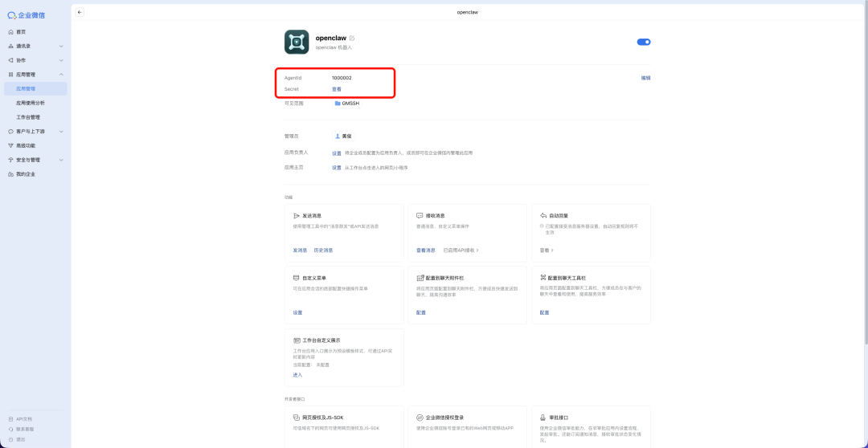Viewport: 868px width, 448px height.
Task: Click the 首页 home icon in sidebar
Action: [x=11, y=32]
